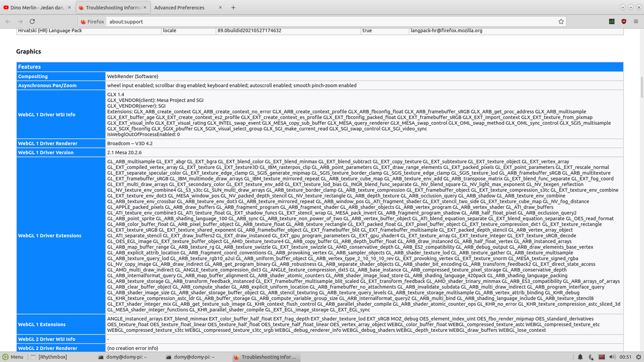Image resolution: width=644 pixels, height=362 pixels.
Task: Select the 'WebRender (Software)' value
Action: tap(132, 76)
